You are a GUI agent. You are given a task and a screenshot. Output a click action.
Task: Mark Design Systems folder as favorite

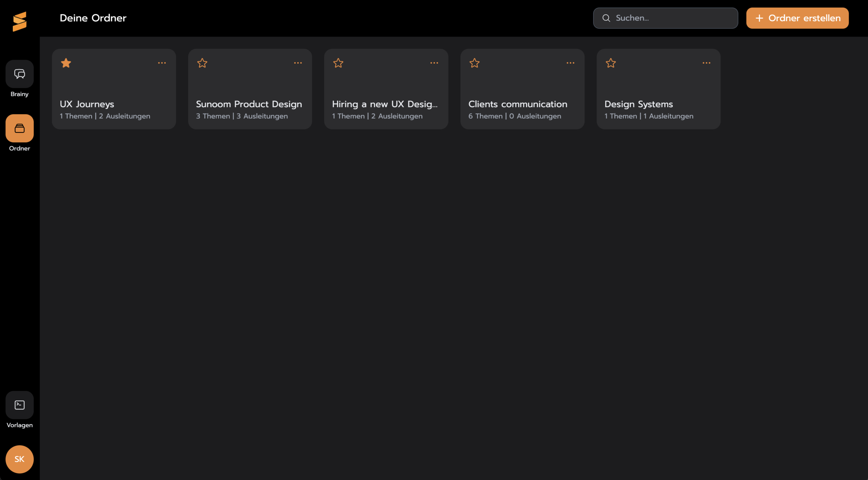point(611,63)
